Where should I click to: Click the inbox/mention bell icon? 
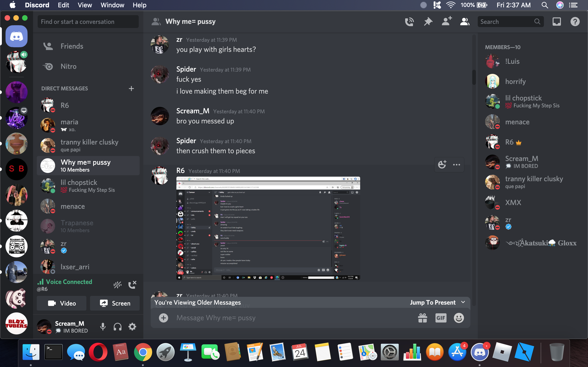(557, 22)
